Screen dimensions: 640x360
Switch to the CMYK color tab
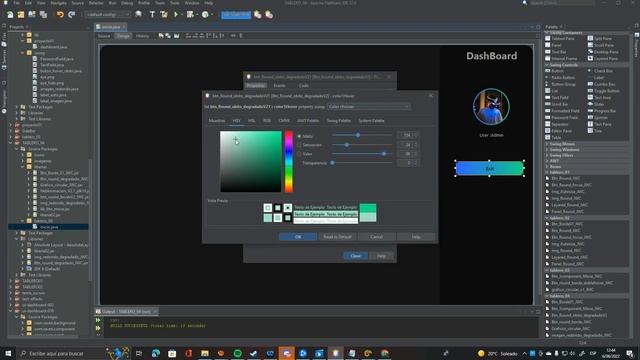coord(284,121)
